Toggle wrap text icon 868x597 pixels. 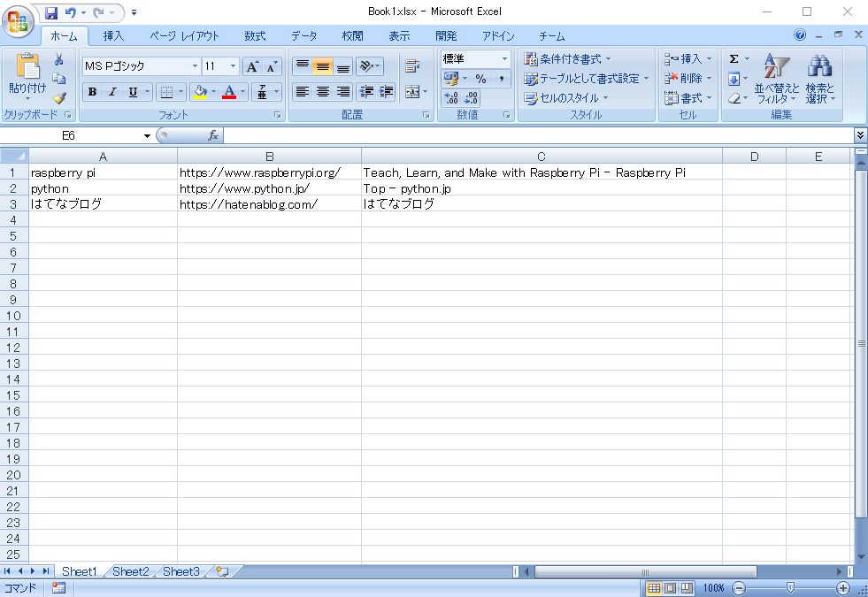tap(412, 67)
